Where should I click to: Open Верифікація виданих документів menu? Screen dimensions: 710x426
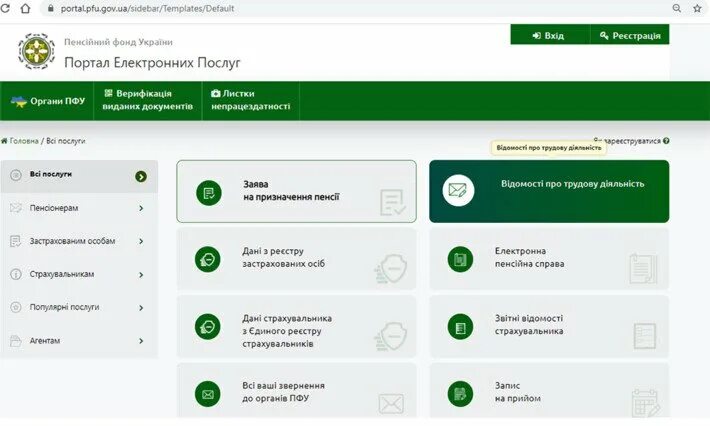click(148, 100)
